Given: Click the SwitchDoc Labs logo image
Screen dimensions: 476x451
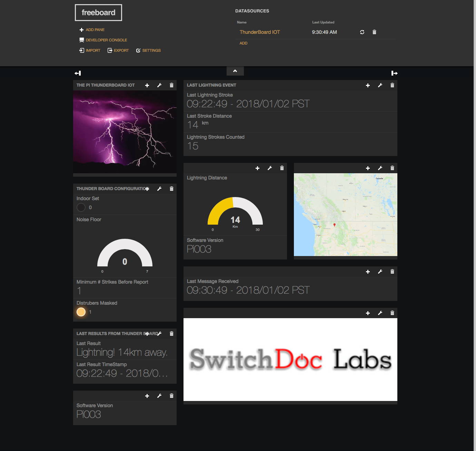Looking at the screenshot, I should pos(290,360).
